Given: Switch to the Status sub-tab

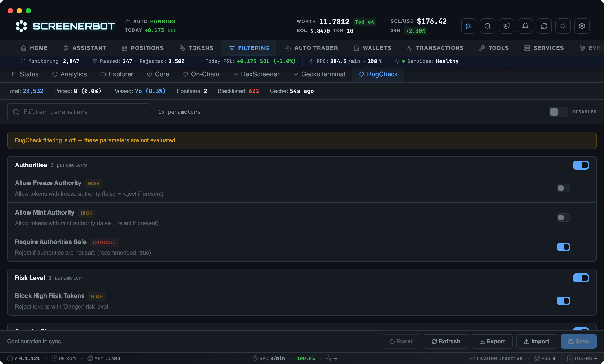Looking at the screenshot, I should click(x=25, y=74).
